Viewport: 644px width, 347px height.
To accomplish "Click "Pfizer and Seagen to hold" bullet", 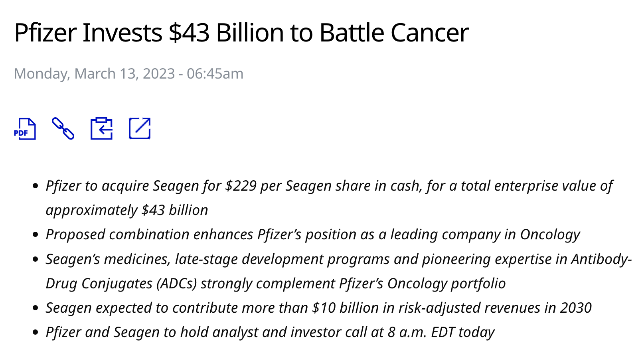I will click(x=111, y=332).
